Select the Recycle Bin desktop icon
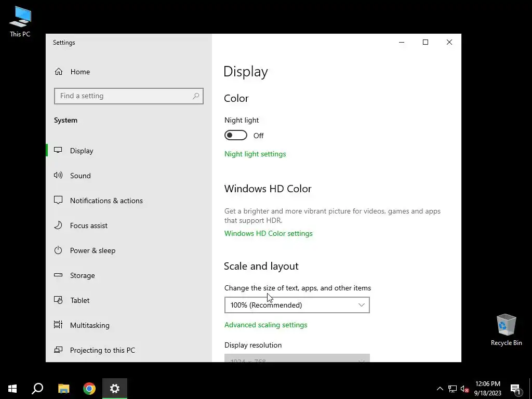This screenshot has width=532, height=399. click(506, 330)
